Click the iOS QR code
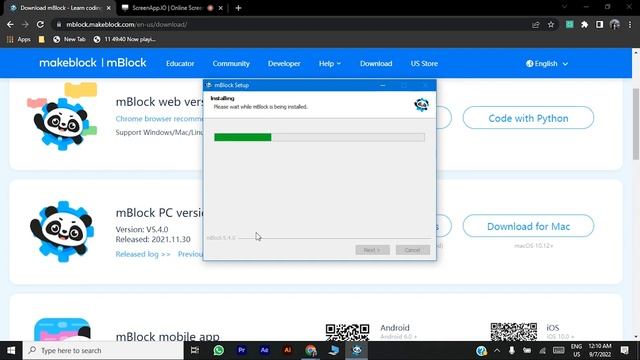Screen dimensions: 640x360 click(513, 331)
